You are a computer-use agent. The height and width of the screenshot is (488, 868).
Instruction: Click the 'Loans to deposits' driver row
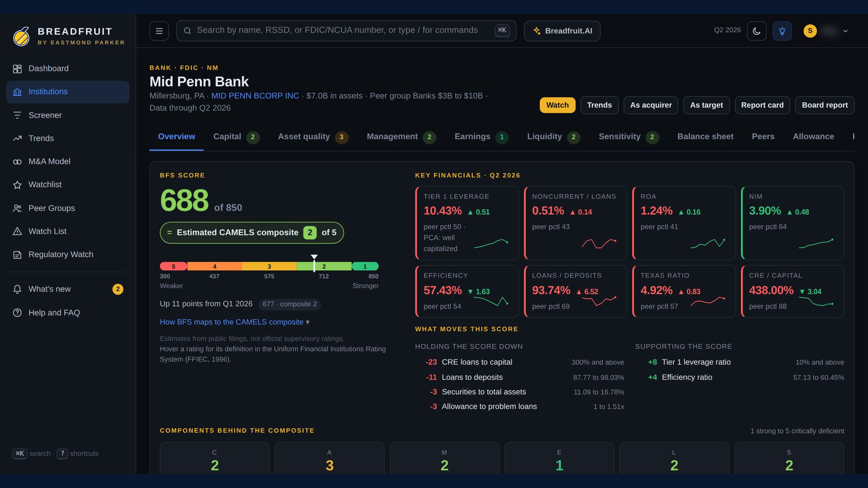coord(520,378)
